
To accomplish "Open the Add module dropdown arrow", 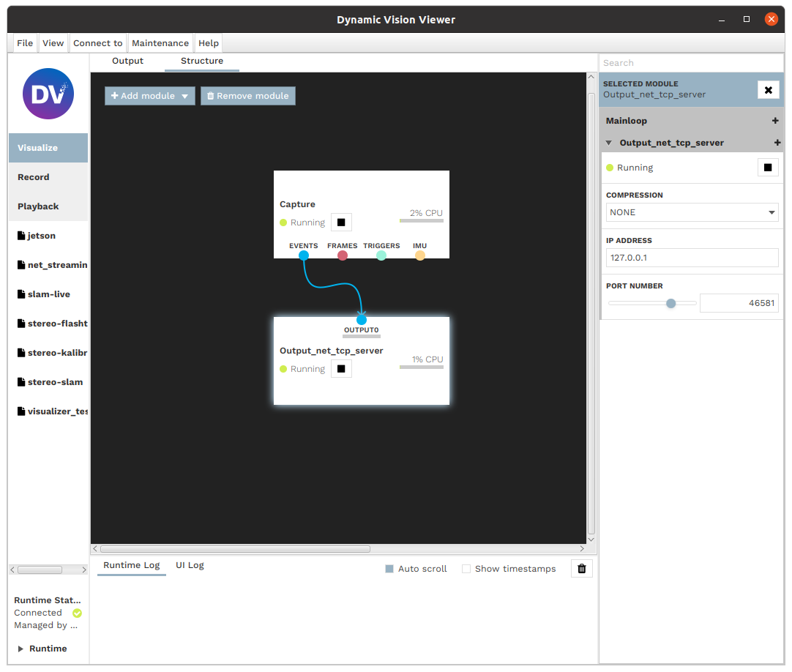I will coord(184,95).
